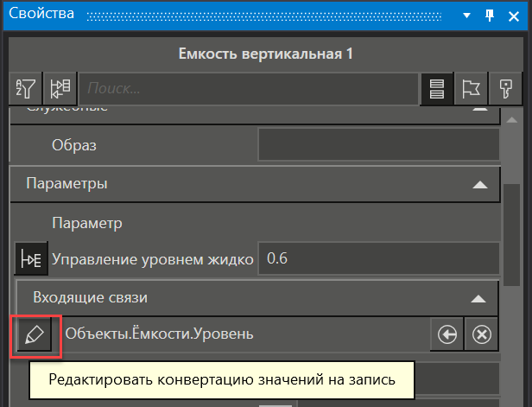Viewport: 532px width, 407px height.
Task: Toggle the key properties button
Action: [503, 88]
